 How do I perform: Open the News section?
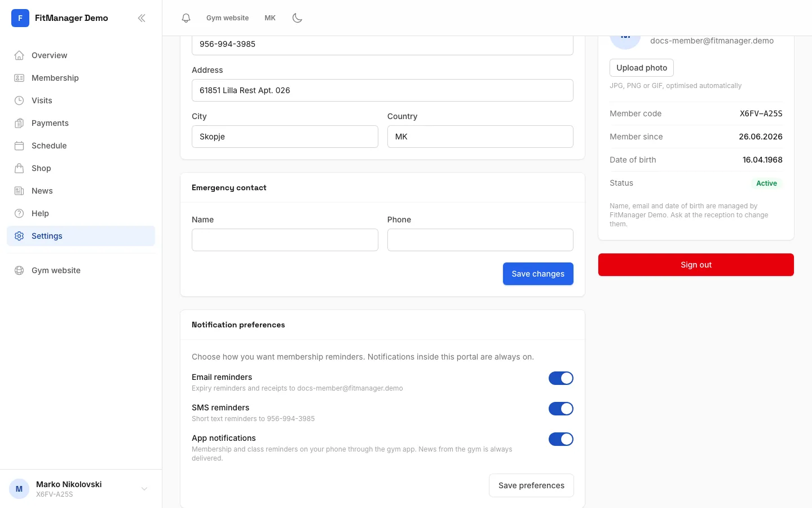[81, 191]
